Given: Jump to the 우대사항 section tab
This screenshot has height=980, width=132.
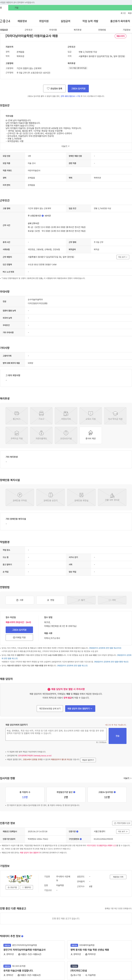Looking at the screenshot, I should (53, 30).
